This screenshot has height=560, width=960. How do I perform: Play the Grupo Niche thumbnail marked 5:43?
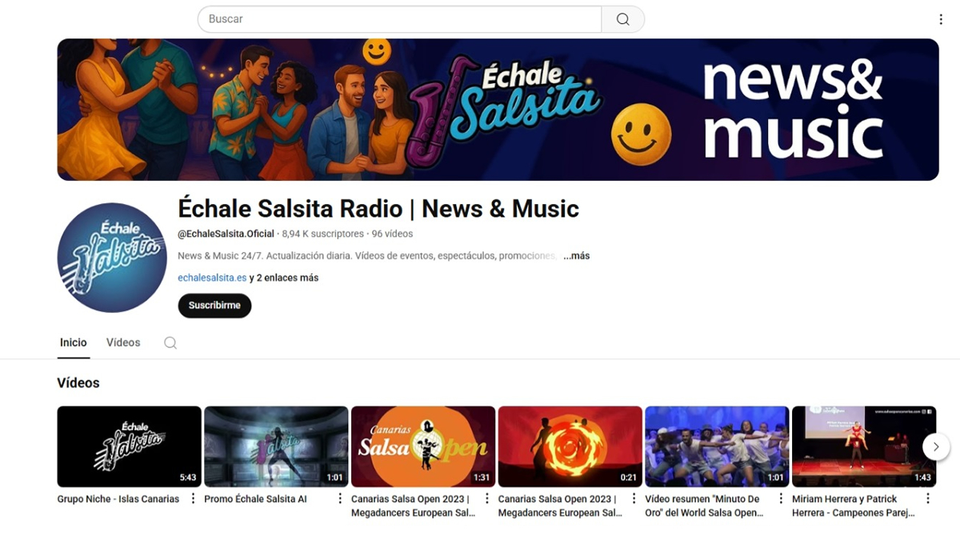(x=129, y=446)
